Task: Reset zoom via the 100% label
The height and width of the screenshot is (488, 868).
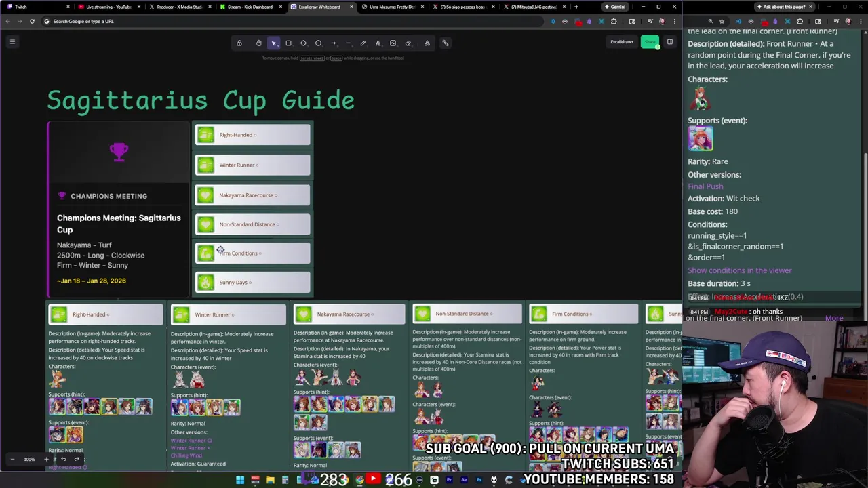Action: 29,460
